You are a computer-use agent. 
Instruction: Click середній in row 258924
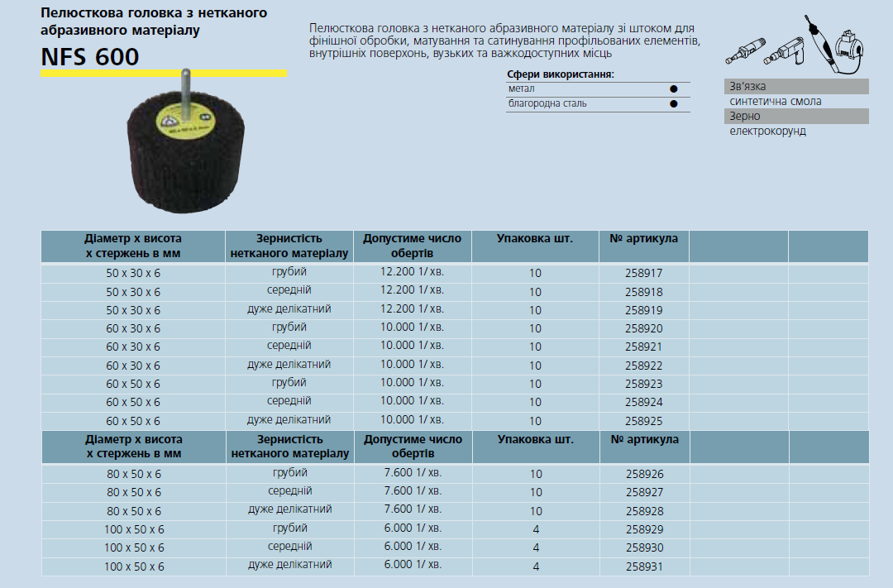click(289, 400)
